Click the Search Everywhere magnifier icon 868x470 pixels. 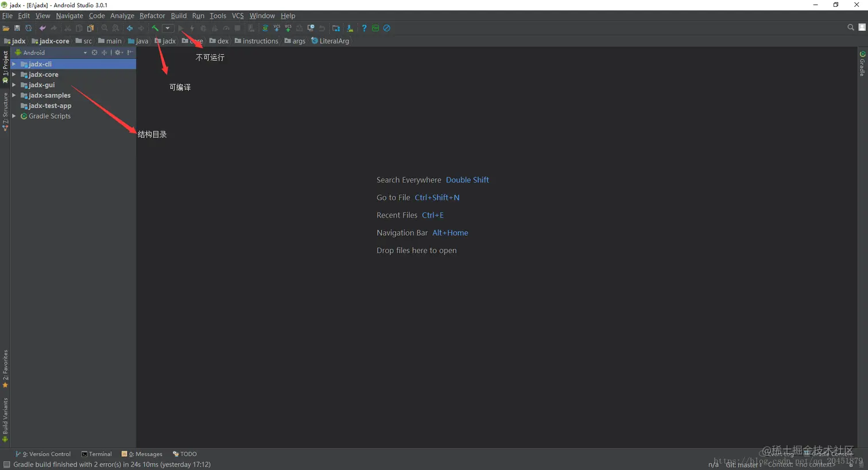[851, 28]
